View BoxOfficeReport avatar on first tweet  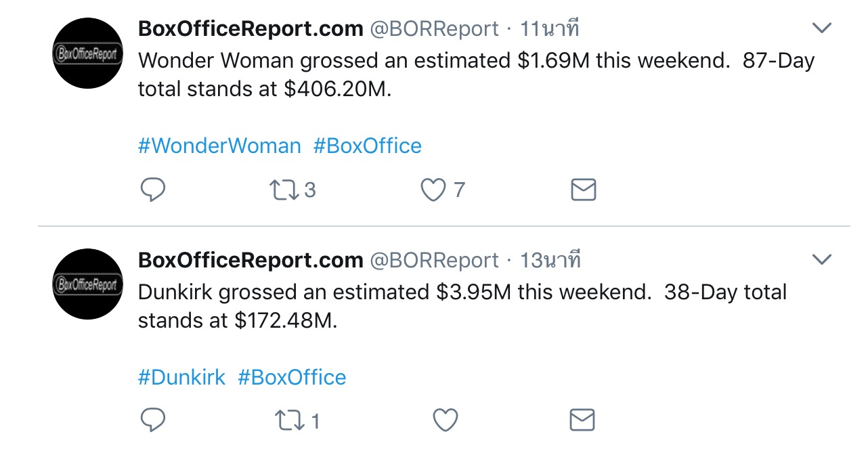coord(88,53)
